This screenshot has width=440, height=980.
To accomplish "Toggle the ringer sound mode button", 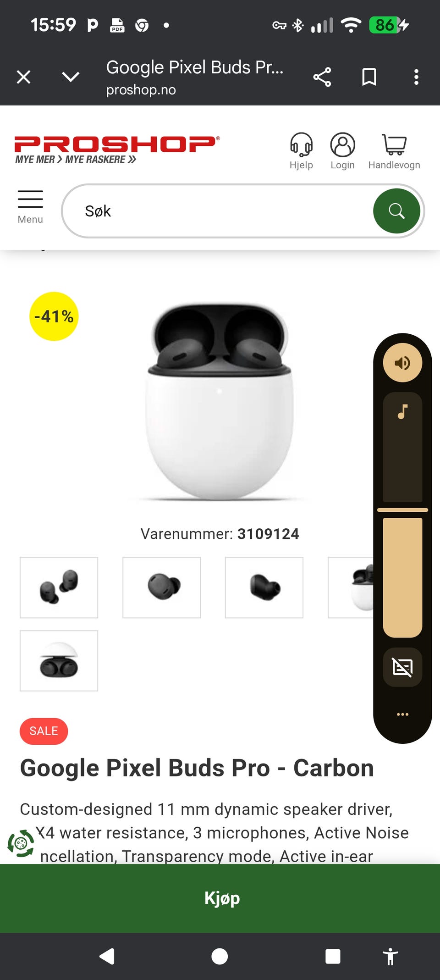I will point(402,363).
